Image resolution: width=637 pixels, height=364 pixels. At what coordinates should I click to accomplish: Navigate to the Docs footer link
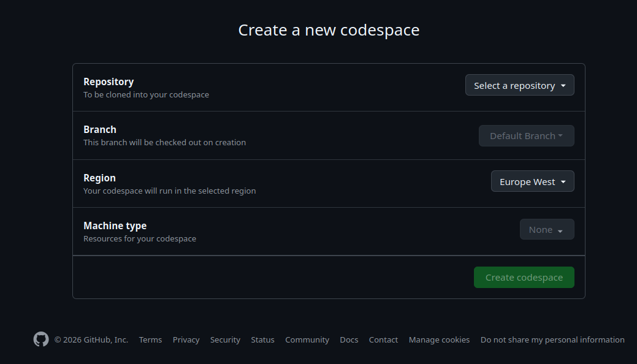(349, 340)
